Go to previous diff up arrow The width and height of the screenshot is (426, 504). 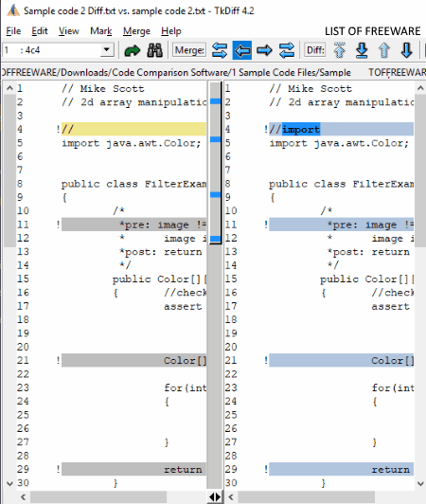tap(384, 50)
